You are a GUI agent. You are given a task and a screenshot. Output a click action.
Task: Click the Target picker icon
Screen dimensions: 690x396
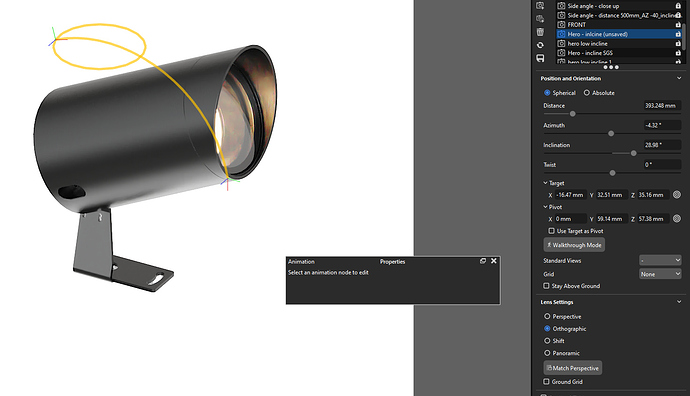point(677,194)
